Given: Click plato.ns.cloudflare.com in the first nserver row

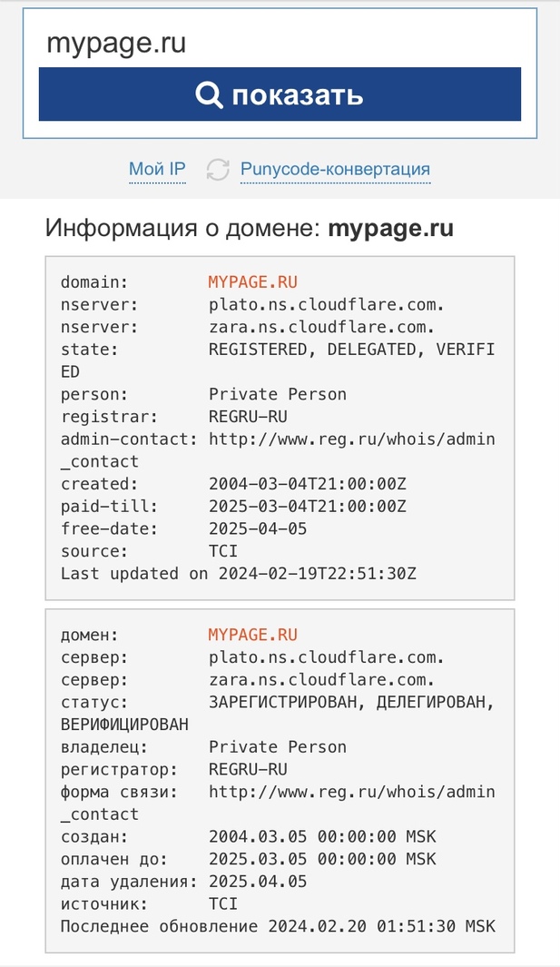Looking at the screenshot, I should pos(326,305).
